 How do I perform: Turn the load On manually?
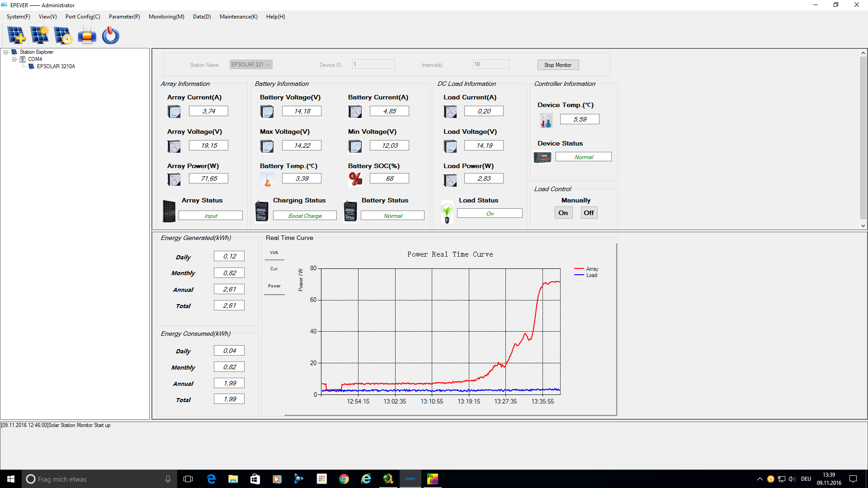pyautogui.click(x=563, y=213)
